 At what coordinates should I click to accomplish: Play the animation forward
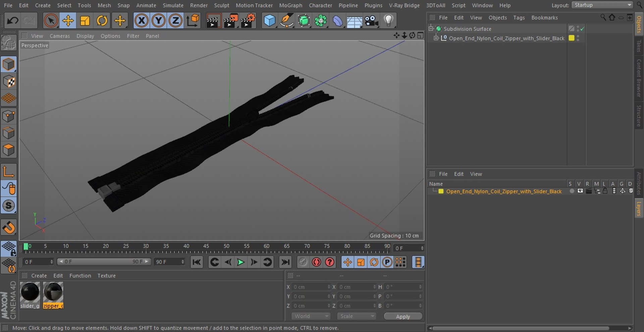[x=240, y=262]
